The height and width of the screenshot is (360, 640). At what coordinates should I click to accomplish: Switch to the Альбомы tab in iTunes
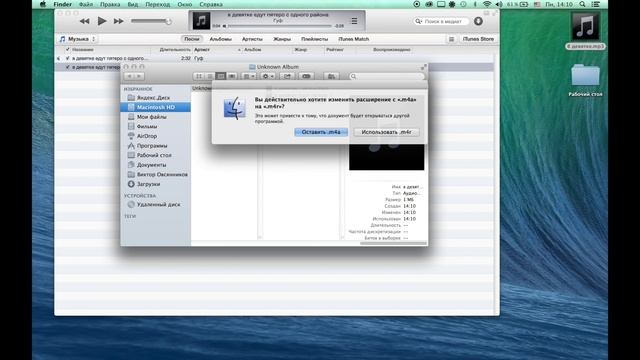[220, 39]
